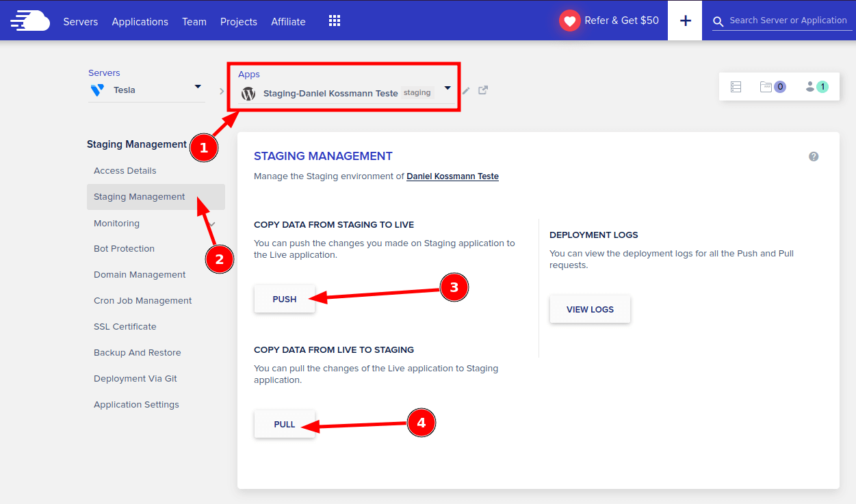Image resolution: width=856 pixels, height=504 pixels.
Task: Click the servers list icon
Action: tap(736, 87)
